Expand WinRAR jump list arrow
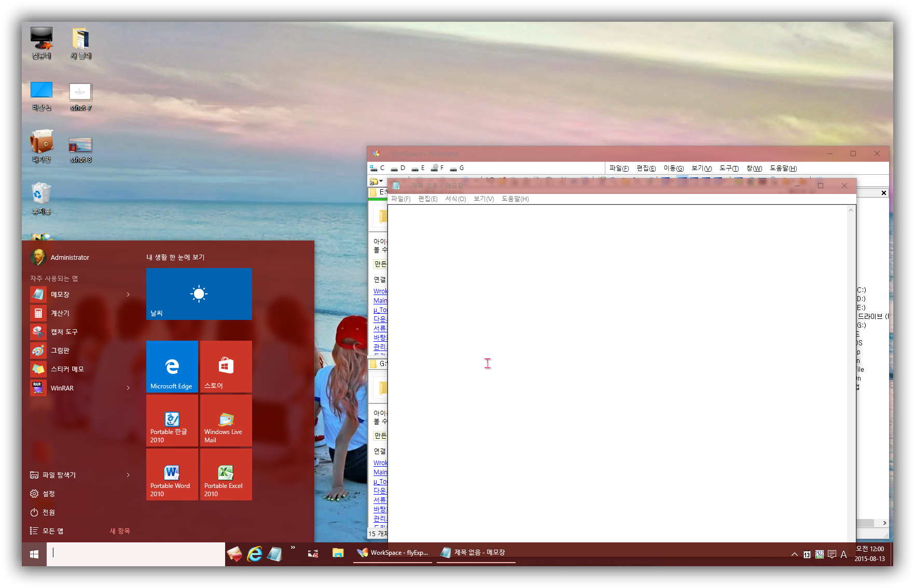The height and width of the screenshot is (588, 915). (128, 388)
